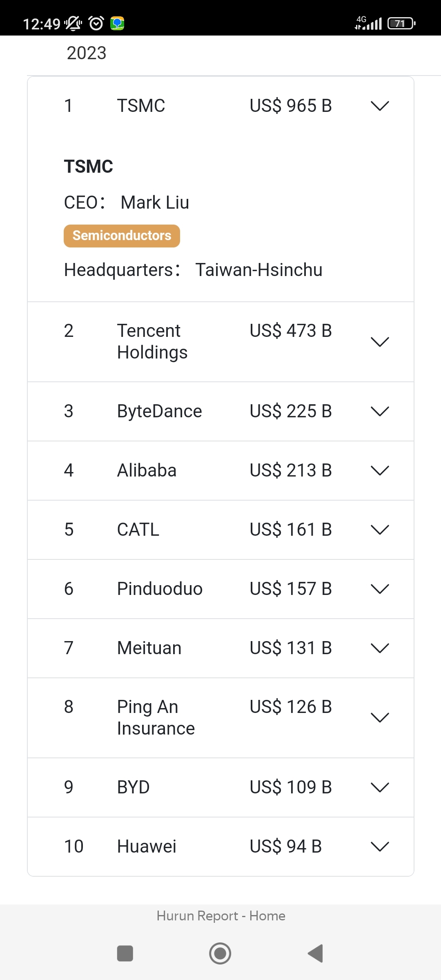Expand the Tencent Holdings details
The width and height of the screenshot is (441, 980).
[380, 342]
